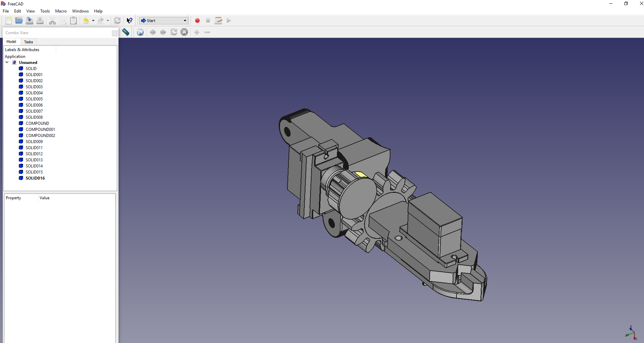The image size is (644, 343).
Task: Save the current document icon
Action: tap(29, 21)
